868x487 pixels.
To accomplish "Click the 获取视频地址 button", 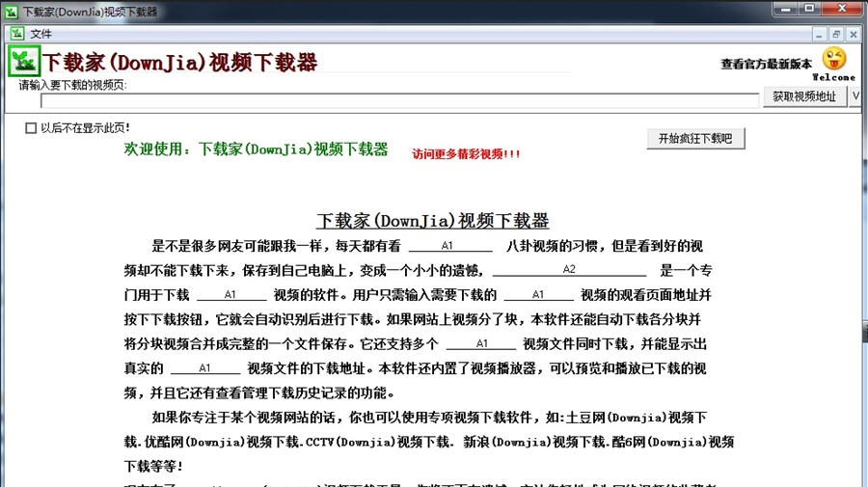I will (804, 96).
